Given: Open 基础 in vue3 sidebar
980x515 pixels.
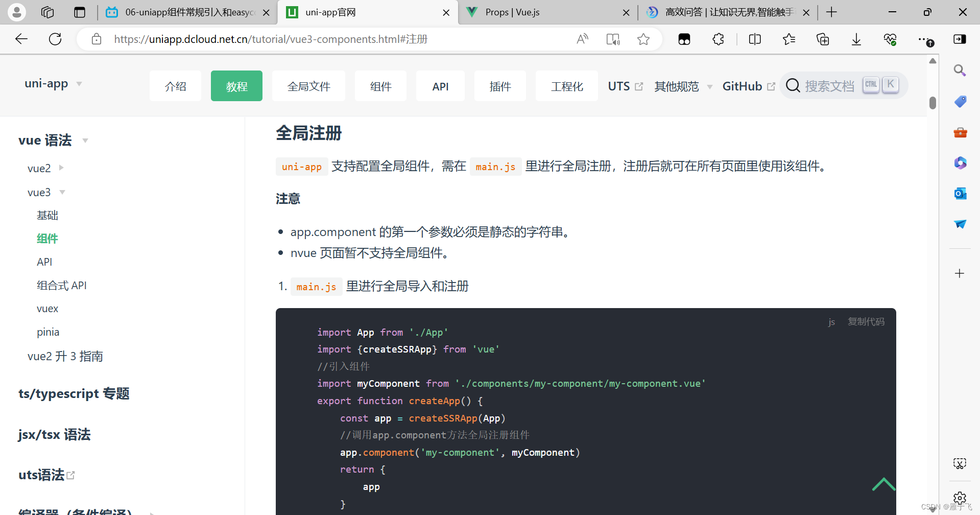Looking at the screenshot, I should (x=47, y=215).
